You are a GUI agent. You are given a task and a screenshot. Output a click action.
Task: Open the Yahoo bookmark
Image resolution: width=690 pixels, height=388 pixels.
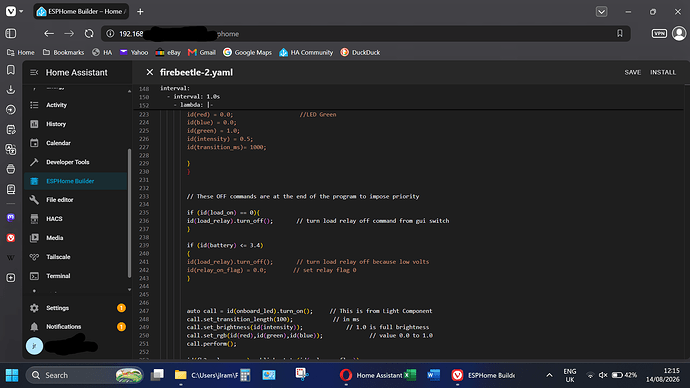[x=134, y=52]
